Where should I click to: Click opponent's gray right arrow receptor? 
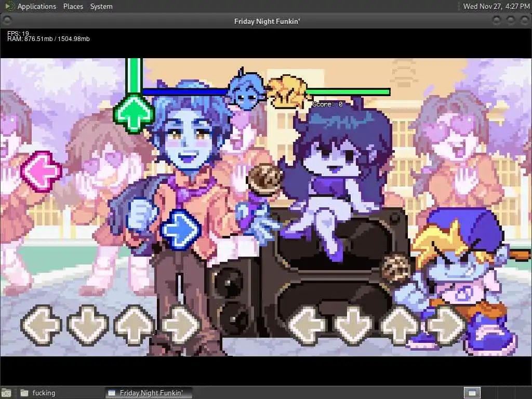pyautogui.click(x=181, y=325)
